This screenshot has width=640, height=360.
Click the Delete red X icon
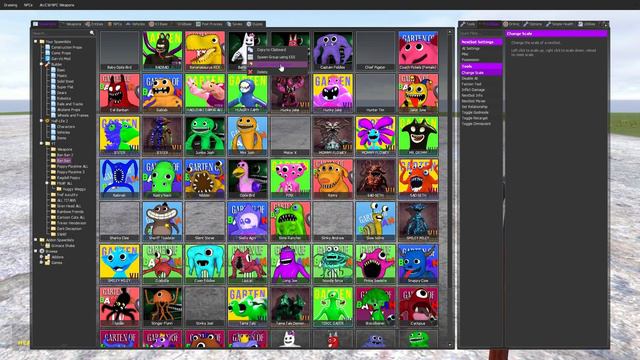pyautogui.click(x=250, y=72)
